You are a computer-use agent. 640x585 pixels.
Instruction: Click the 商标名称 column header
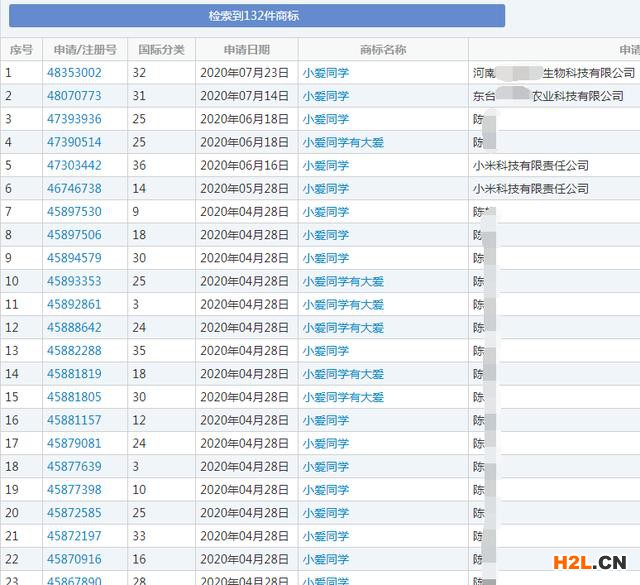click(x=383, y=50)
